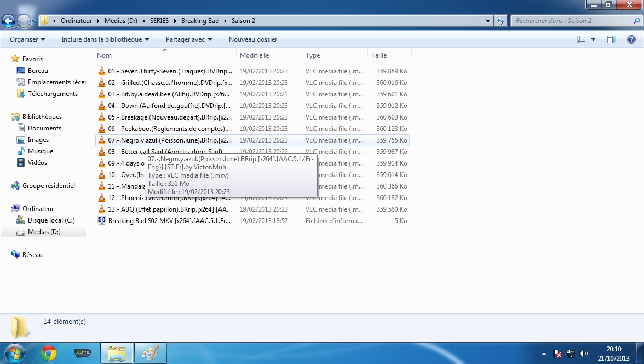Click Saison 2 in the address breadcrumb
This screenshot has height=364, width=644.
pyautogui.click(x=243, y=21)
